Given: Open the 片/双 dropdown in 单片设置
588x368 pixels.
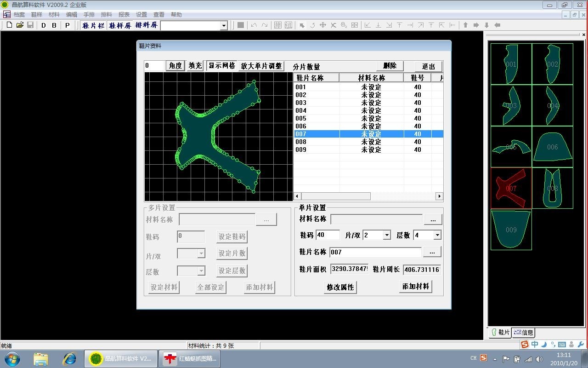Looking at the screenshot, I should pos(386,235).
